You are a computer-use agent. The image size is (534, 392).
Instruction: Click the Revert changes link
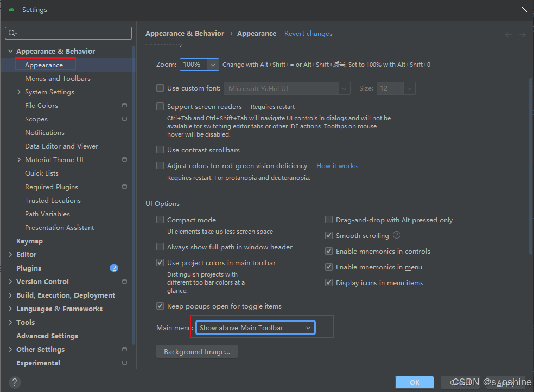pos(308,34)
